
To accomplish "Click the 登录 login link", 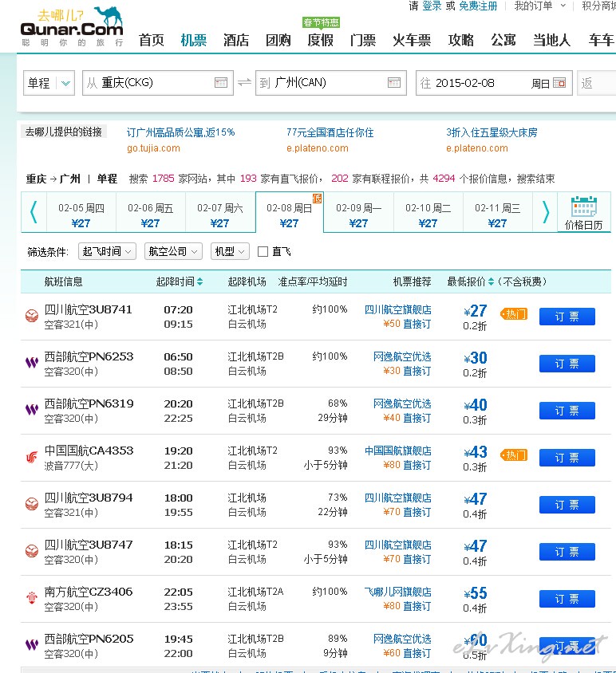I will tap(432, 6).
